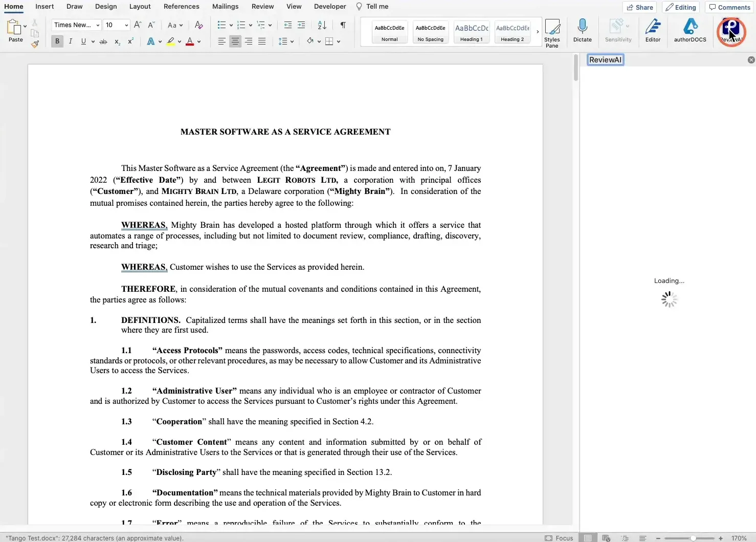Apply subscript formatting
Image resolution: width=756 pixels, height=542 pixels.
coord(117,41)
